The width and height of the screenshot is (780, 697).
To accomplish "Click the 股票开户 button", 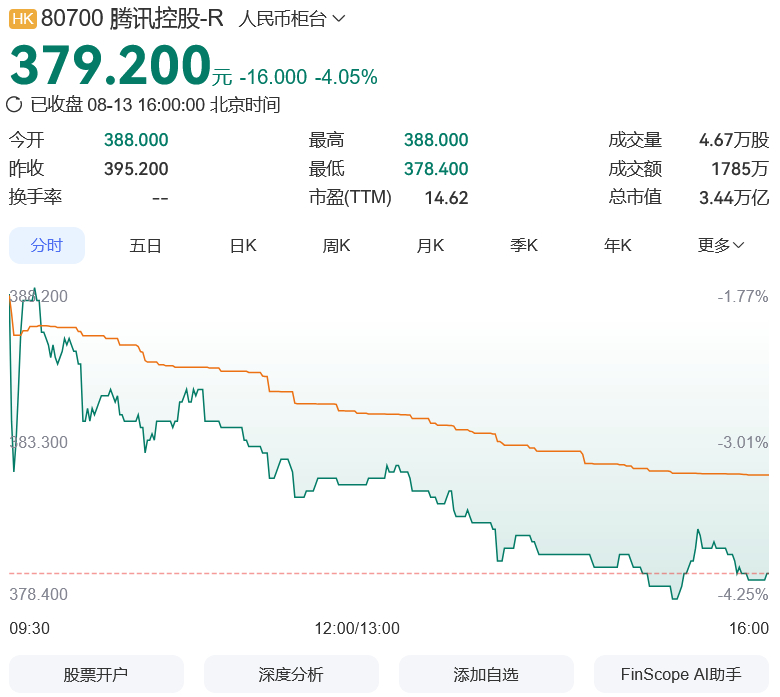I will click(96, 674).
